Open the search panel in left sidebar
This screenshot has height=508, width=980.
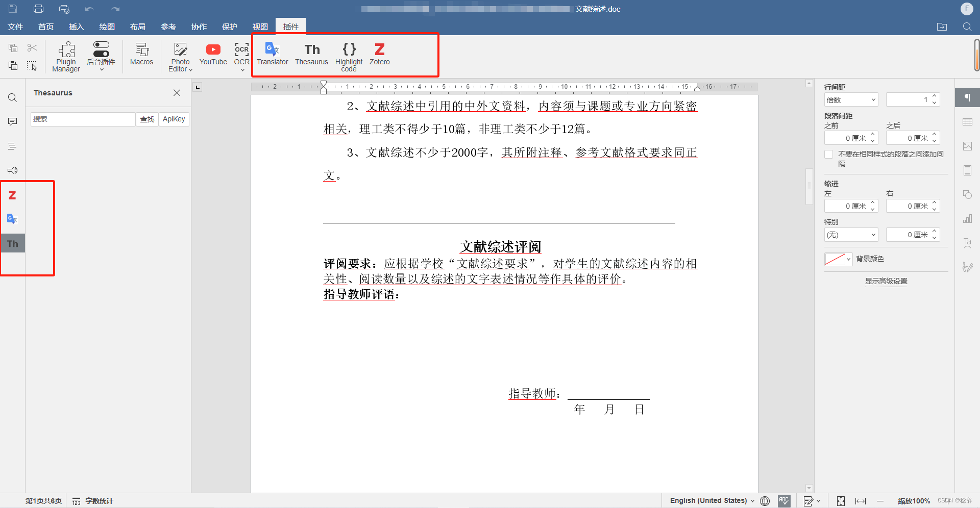(x=13, y=97)
